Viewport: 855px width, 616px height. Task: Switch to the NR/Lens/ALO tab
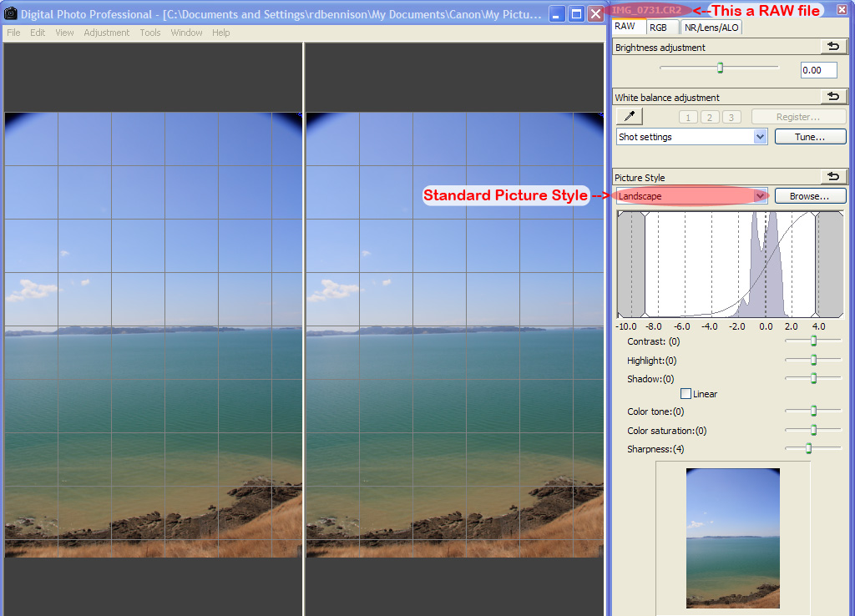[711, 27]
